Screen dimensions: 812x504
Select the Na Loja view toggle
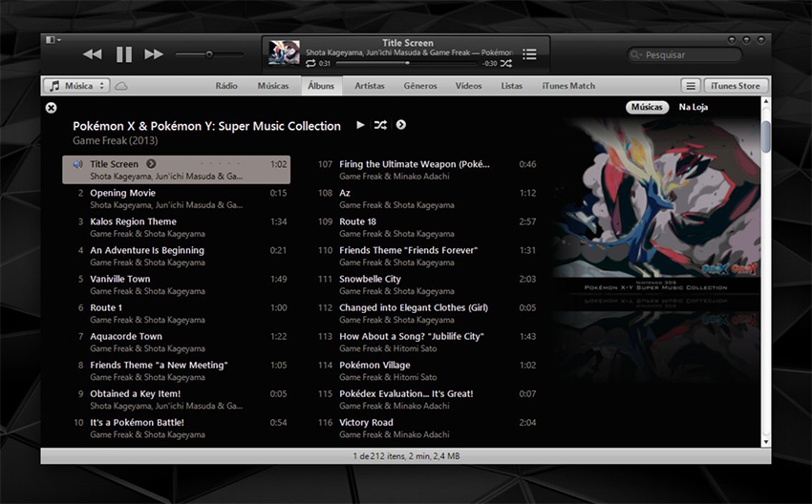coord(693,107)
